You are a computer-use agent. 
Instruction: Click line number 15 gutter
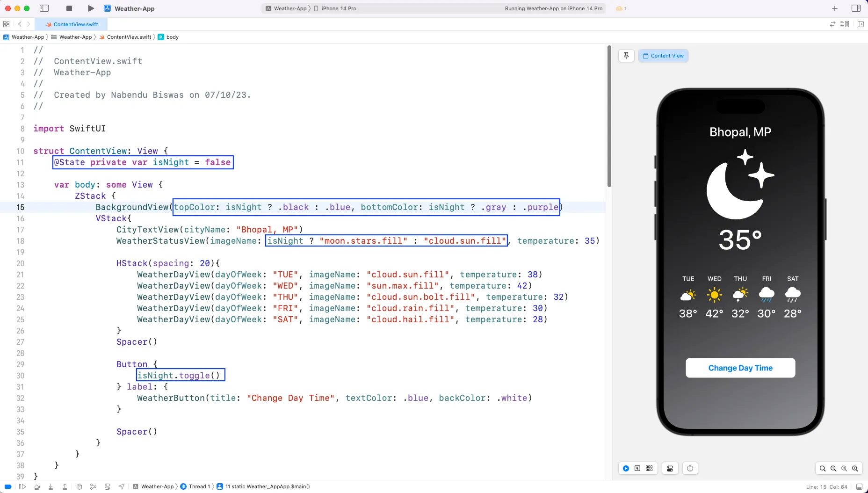[20, 207]
